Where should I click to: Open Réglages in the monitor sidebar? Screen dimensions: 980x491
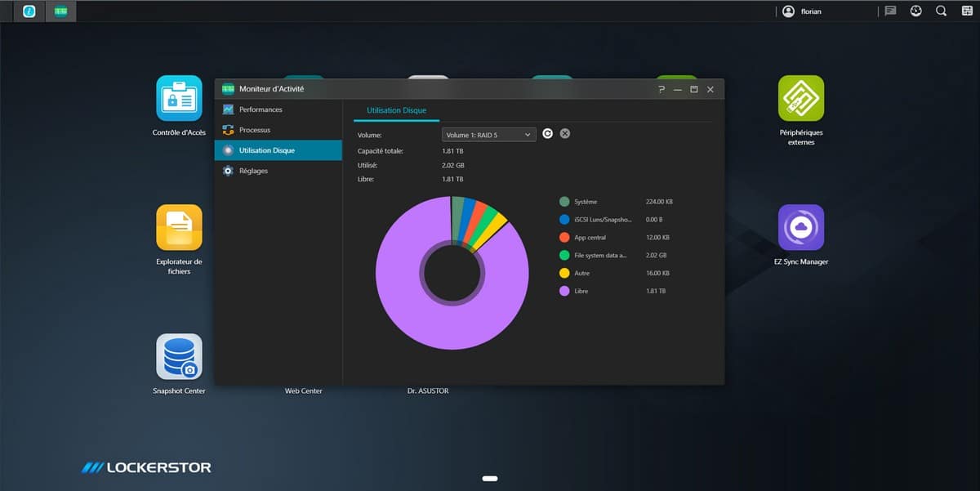[x=278, y=171]
